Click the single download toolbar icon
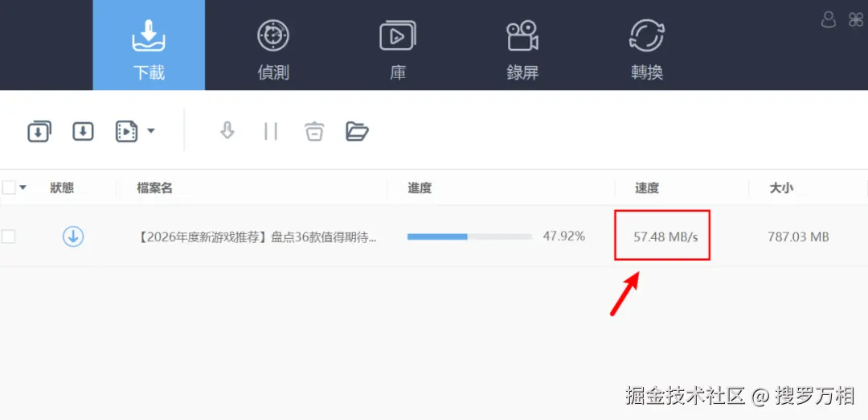868x420 pixels. 83,131
